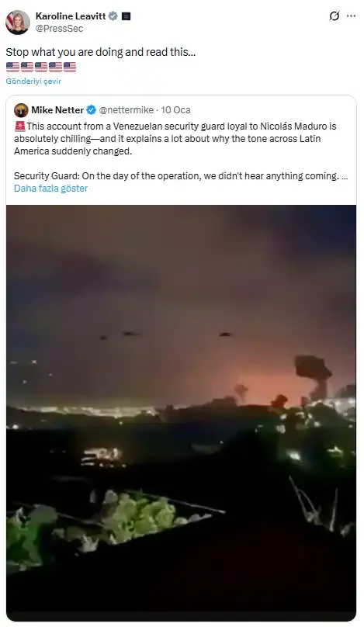The image size is (364, 627).
Task: Open the @PressSec handle link
Action: pyautogui.click(x=59, y=29)
